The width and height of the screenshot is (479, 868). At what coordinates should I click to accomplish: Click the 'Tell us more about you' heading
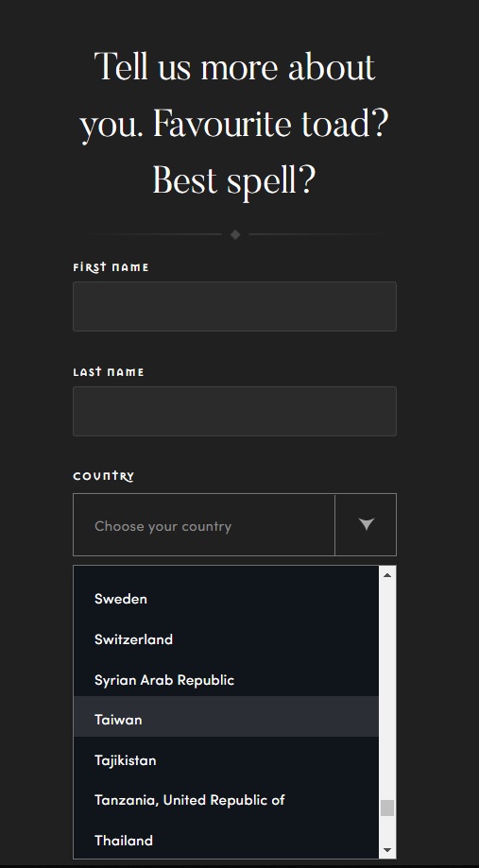pos(235,124)
